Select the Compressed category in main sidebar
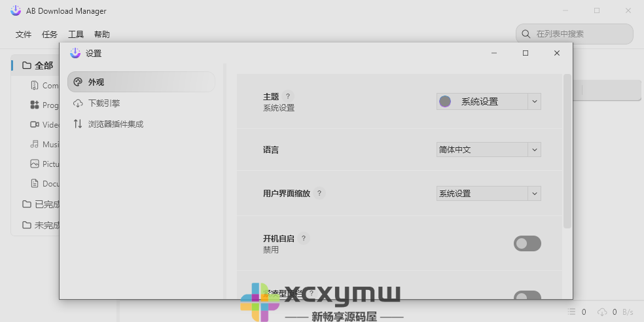Screen dimensions: 644x322 coord(45,86)
